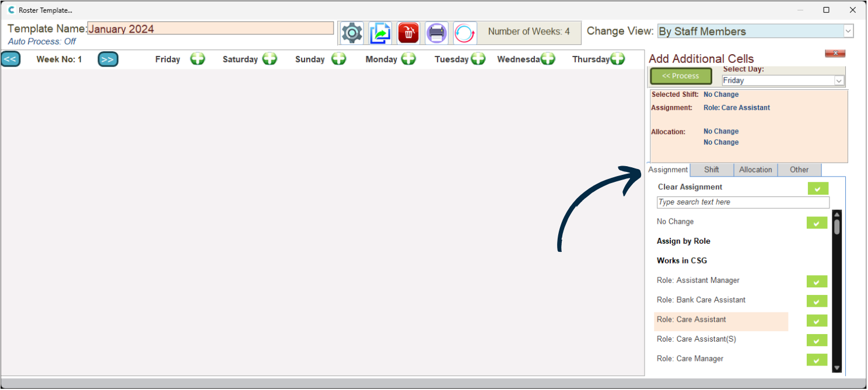The width and height of the screenshot is (868, 390).
Task: Click the circular refresh icon
Action: (x=465, y=33)
